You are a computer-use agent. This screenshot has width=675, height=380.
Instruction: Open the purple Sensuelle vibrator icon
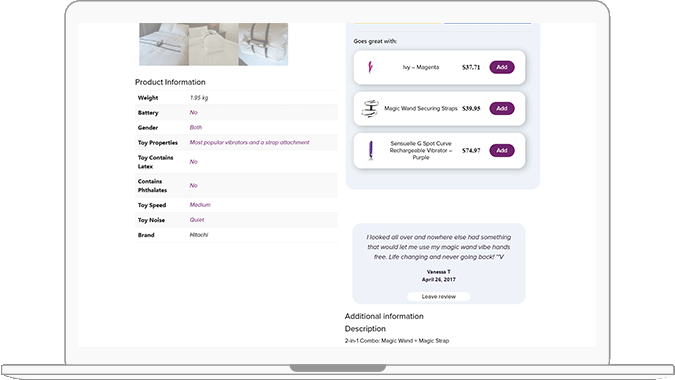(371, 150)
